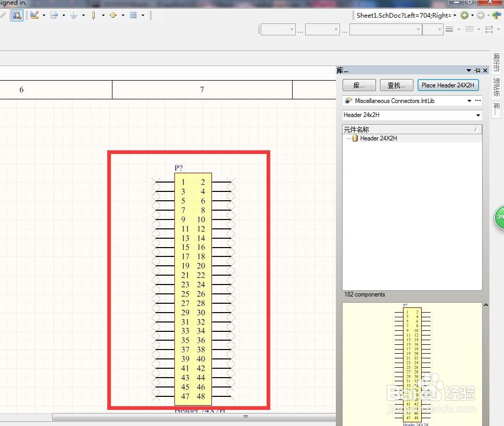Click in the Header 24x2H filter field
The image size is (504, 426).
tap(409, 115)
